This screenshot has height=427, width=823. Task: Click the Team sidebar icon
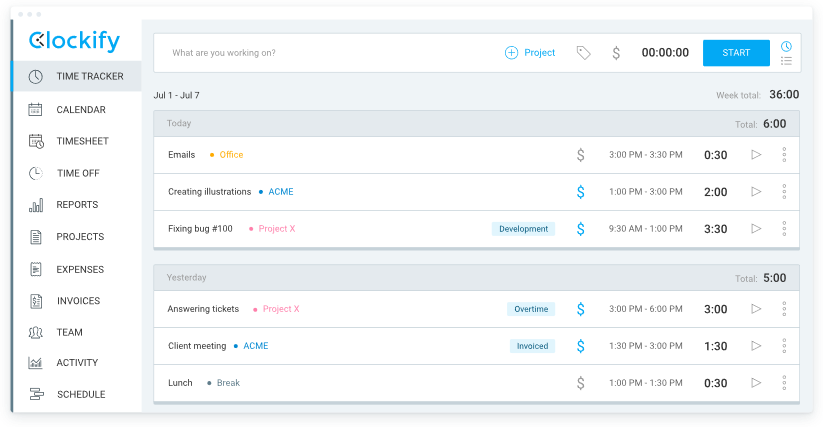point(36,332)
